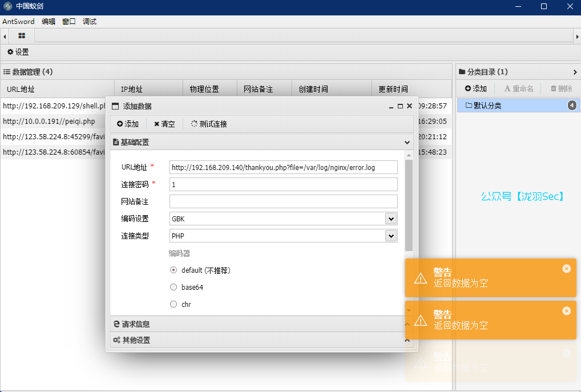Expand the 请求信息 section
581x392 pixels.
[261, 324]
